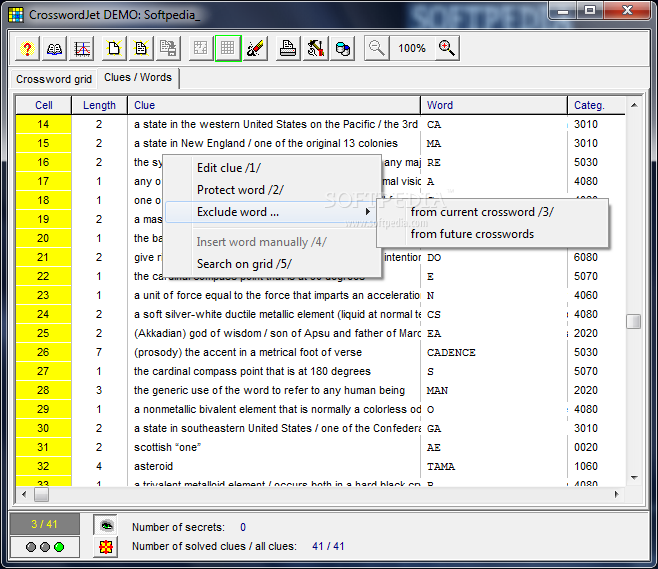Expand the Exclude word submenu arrow
The height and width of the screenshot is (569, 658).
368,211
